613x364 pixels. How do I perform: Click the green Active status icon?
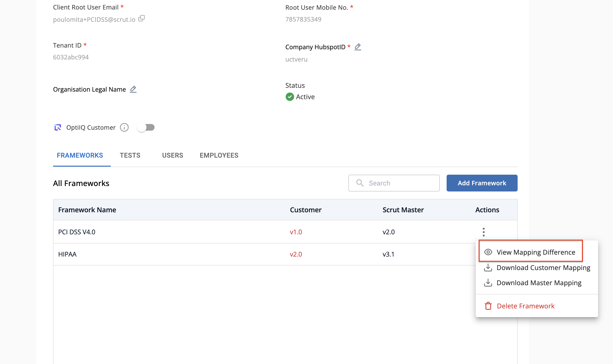point(290,97)
